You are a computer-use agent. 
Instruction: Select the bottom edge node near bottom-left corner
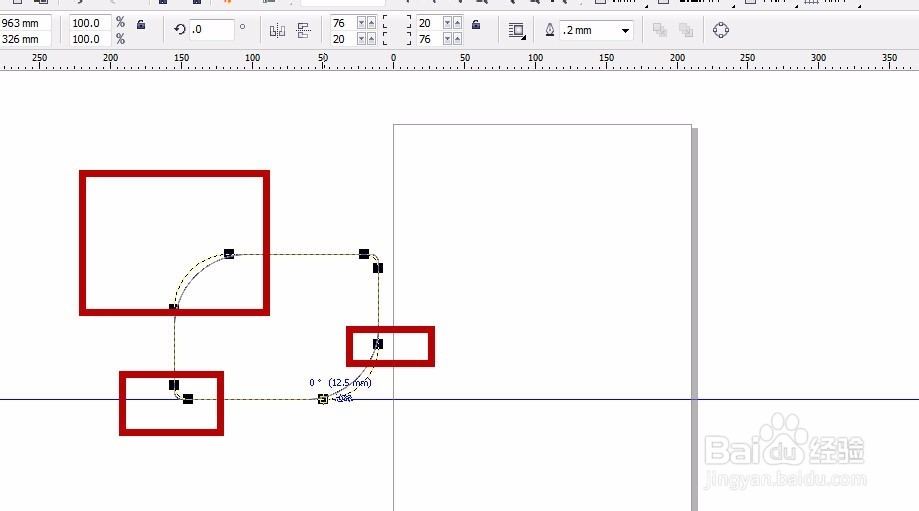click(x=188, y=399)
